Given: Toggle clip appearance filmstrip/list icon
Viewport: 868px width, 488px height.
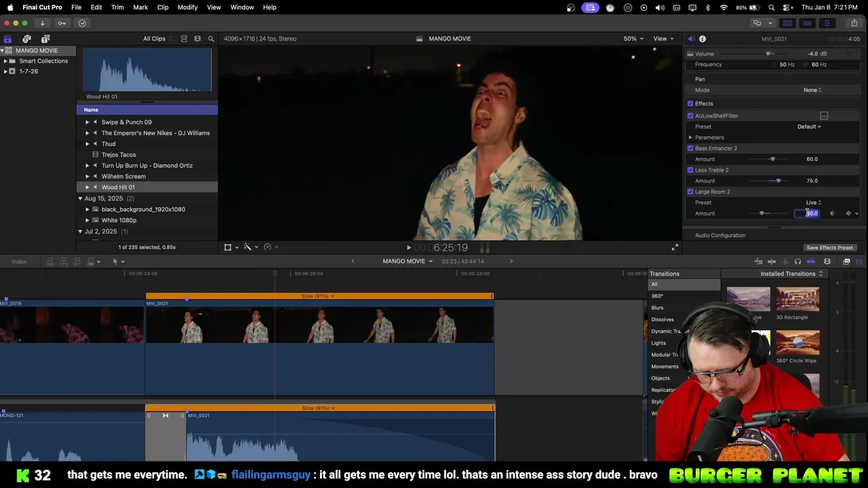Looking at the screenshot, I should 184,39.
